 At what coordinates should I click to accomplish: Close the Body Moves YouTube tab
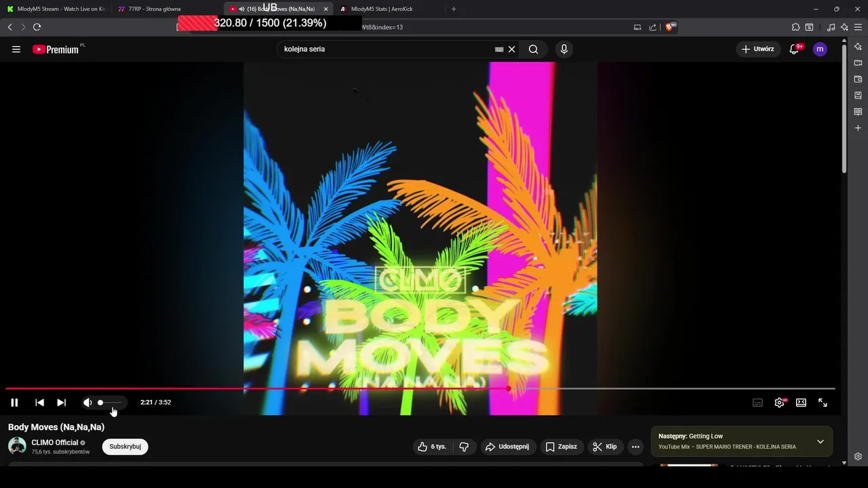(325, 9)
